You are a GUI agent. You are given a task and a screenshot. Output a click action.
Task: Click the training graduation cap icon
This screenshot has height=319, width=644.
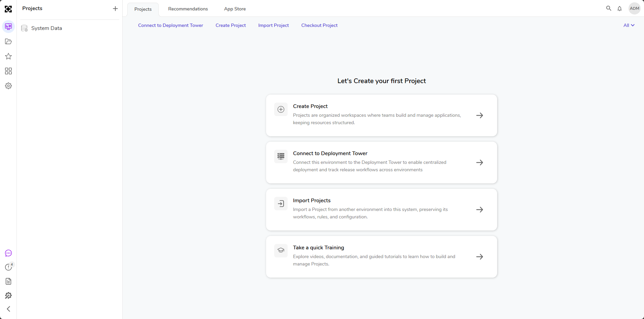pyautogui.click(x=281, y=251)
